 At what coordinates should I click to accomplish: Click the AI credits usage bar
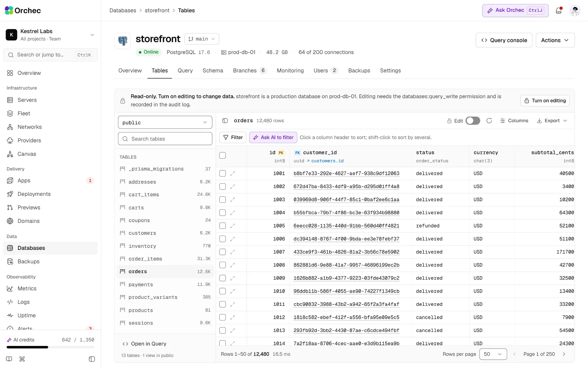pos(51,347)
